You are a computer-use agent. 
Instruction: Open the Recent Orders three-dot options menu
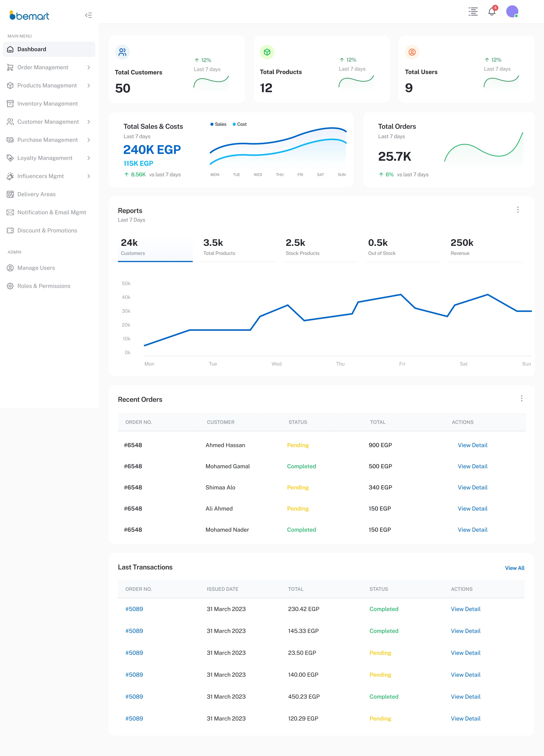522,399
